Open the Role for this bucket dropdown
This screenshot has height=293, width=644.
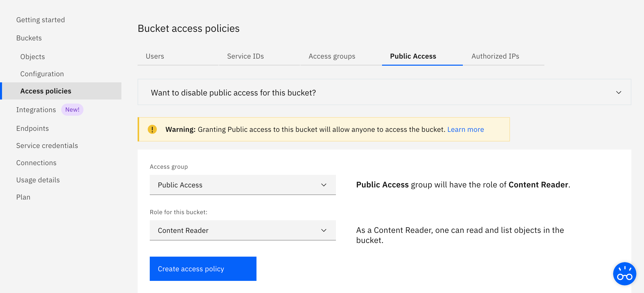243,230
